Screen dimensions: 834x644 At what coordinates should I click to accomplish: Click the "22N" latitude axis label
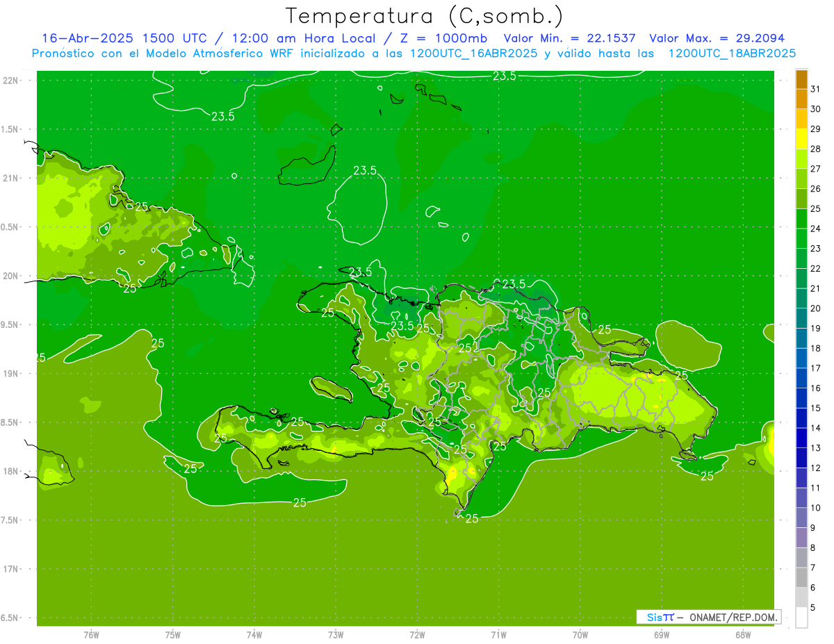click(10, 81)
